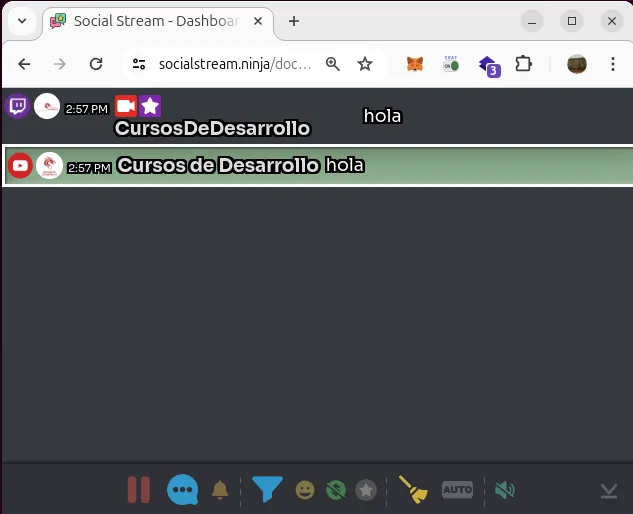The image size is (633, 514).
Task: Click the gray star circle icon
Action: pyautogui.click(x=367, y=490)
